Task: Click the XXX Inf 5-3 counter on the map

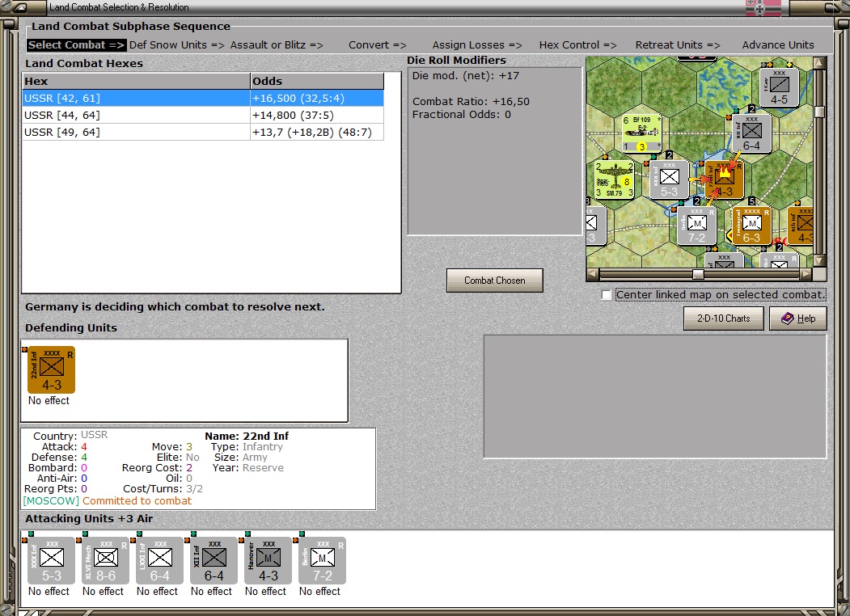Action: tap(670, 179)
